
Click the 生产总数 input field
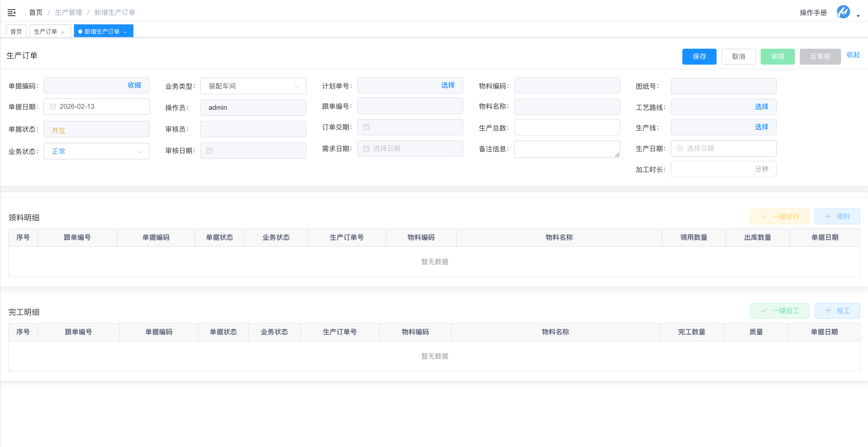[x=567, y=128]
